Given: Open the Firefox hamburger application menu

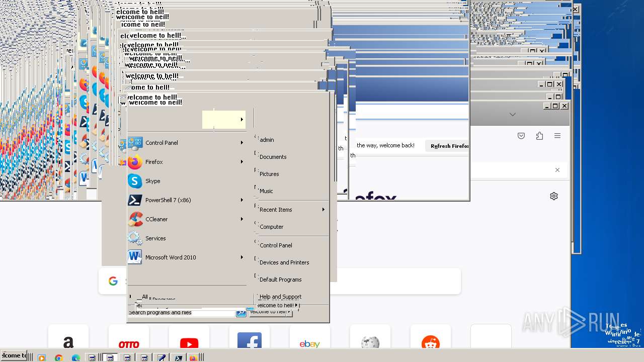Looking at the screenshot, I should click(x=557, y=136).
